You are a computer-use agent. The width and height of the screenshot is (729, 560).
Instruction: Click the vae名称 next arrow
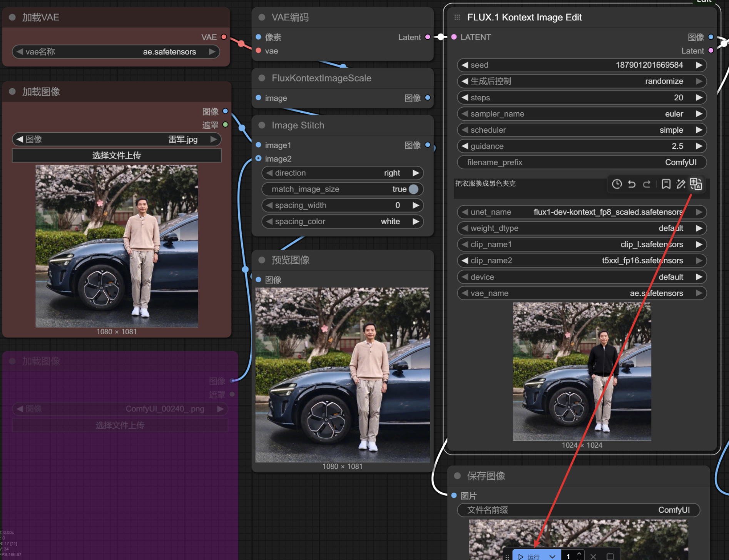pyautogui.click(x=212, y=52)
